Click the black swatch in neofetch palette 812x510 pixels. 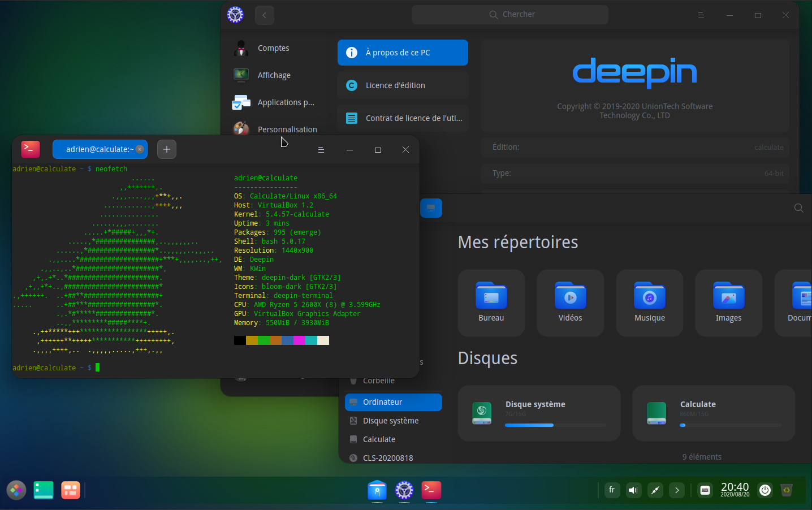240,340
